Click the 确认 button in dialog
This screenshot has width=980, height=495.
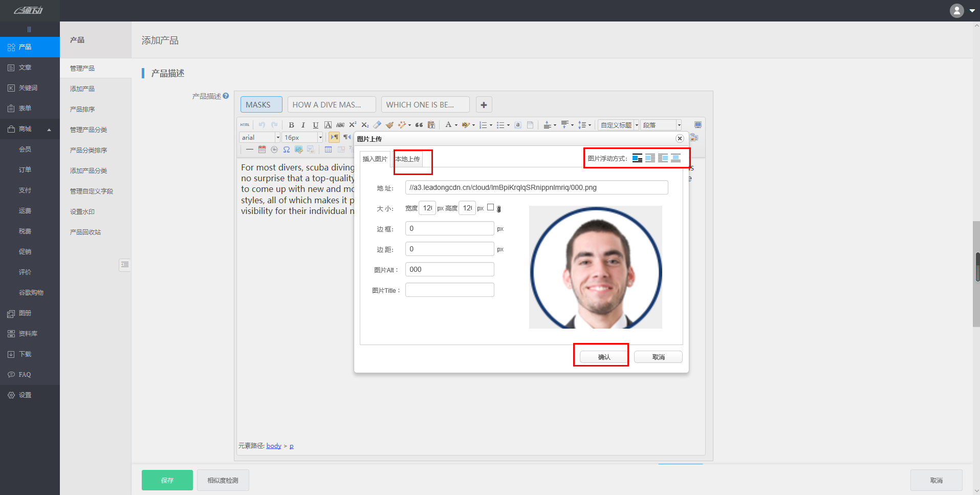click(604, 357)
